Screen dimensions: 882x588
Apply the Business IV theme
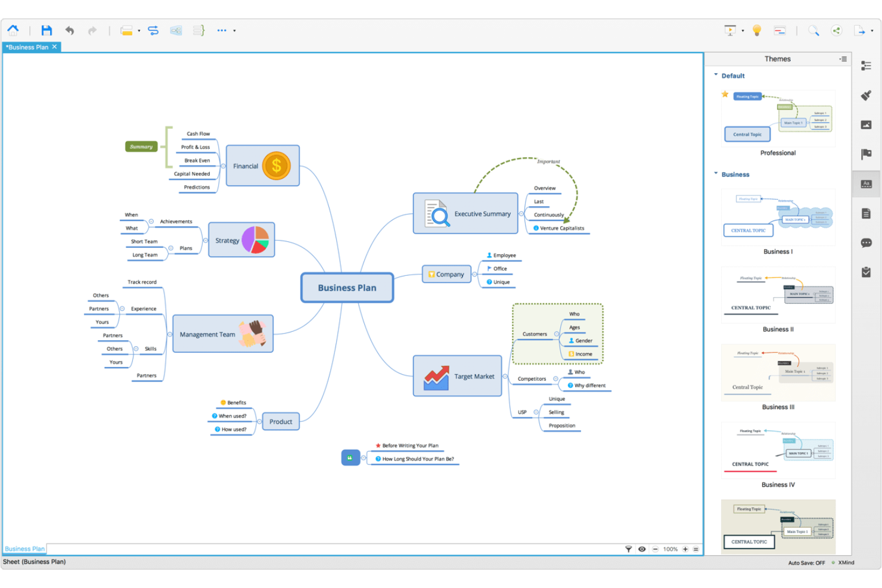(x=778, y=450)
